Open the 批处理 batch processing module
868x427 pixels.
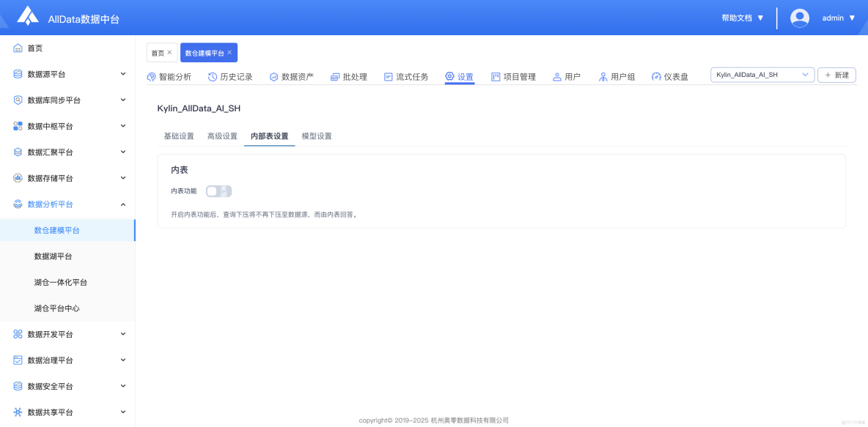(349, 76)
